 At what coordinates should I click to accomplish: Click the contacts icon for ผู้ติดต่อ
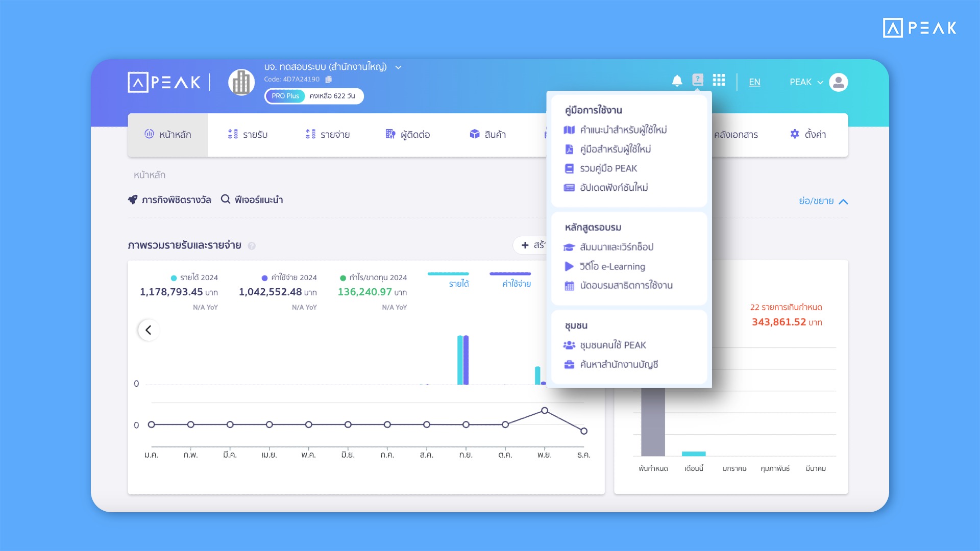tap(390, 134)
